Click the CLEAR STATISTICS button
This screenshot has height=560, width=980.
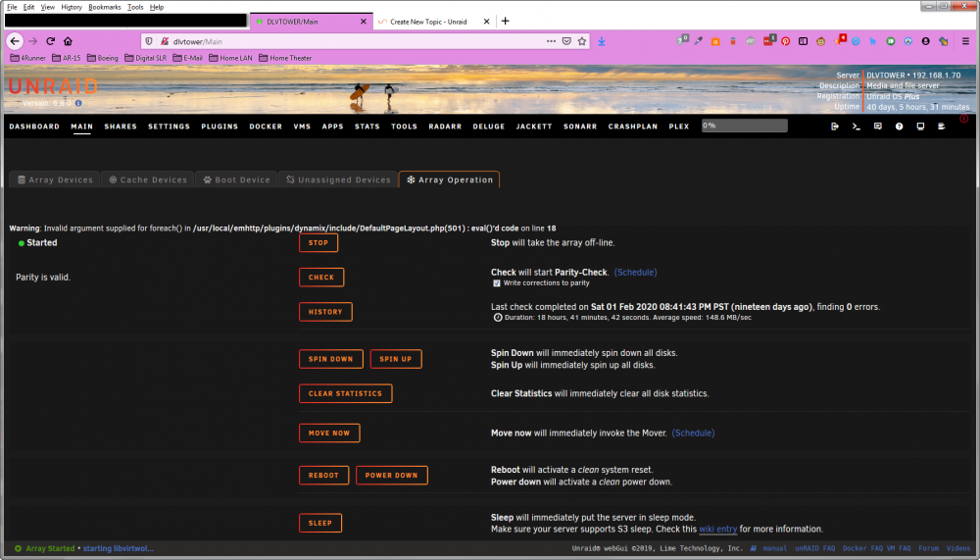coord(345,393)
